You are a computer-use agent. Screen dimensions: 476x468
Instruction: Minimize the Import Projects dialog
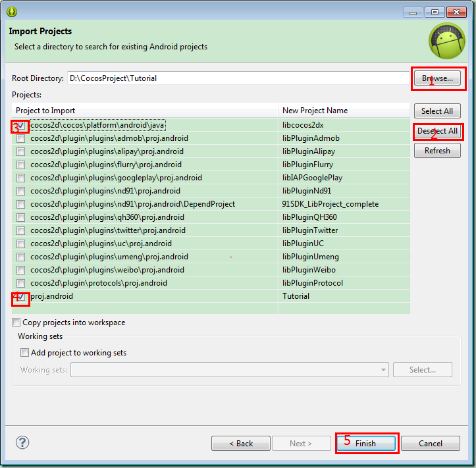pyautogui.click(x=413, y=12)
